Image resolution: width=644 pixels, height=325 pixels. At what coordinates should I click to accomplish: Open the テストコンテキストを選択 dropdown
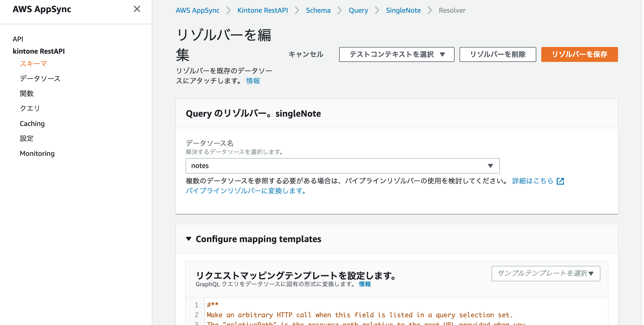(x=397, y=54)
